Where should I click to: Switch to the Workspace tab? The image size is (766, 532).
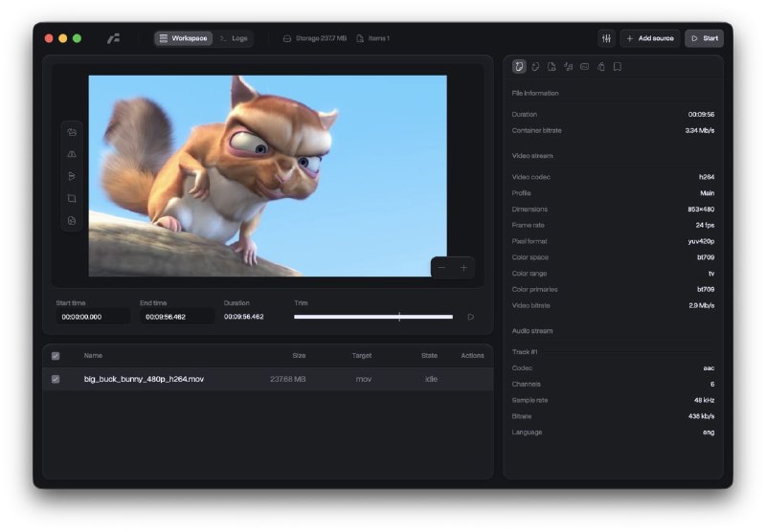[183, 38]
